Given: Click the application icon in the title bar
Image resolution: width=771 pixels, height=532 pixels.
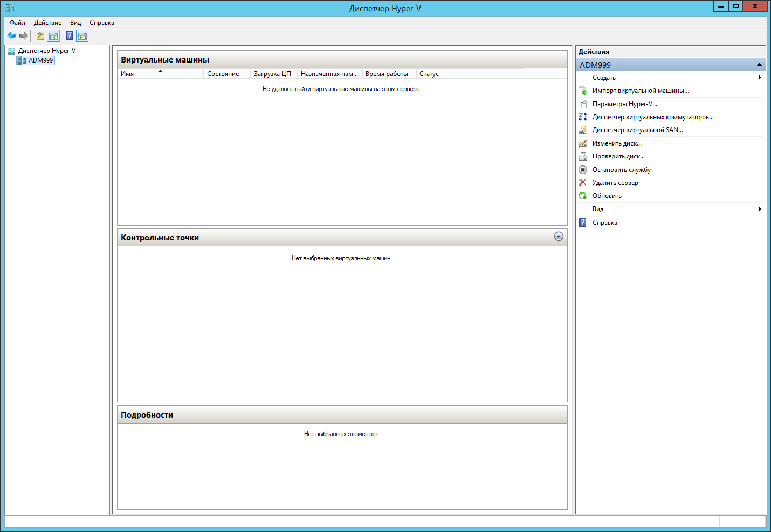Looking at the screenshot, I should click(x=9, y=8).
